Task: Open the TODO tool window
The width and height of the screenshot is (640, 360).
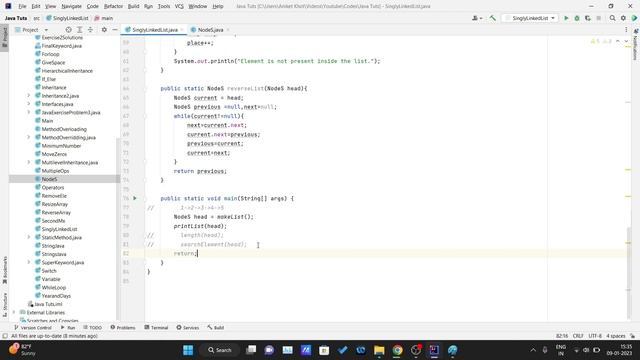Action: coord(92,327)
